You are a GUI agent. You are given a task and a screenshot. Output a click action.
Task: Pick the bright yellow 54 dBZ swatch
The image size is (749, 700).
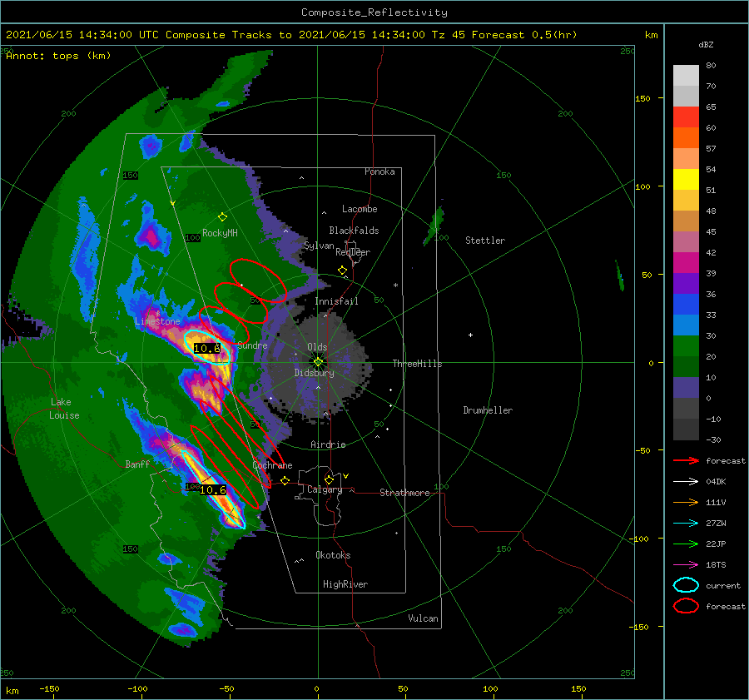point(686,179)
